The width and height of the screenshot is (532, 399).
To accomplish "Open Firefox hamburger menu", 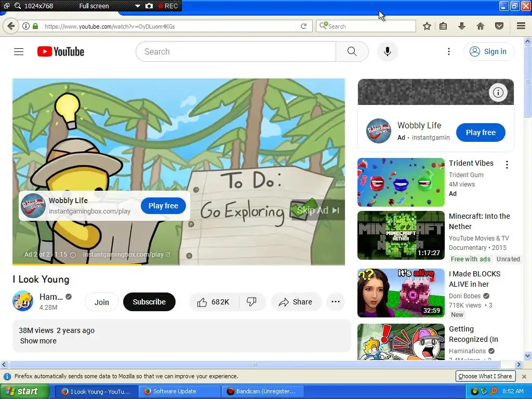I will [x=521, y=26].
